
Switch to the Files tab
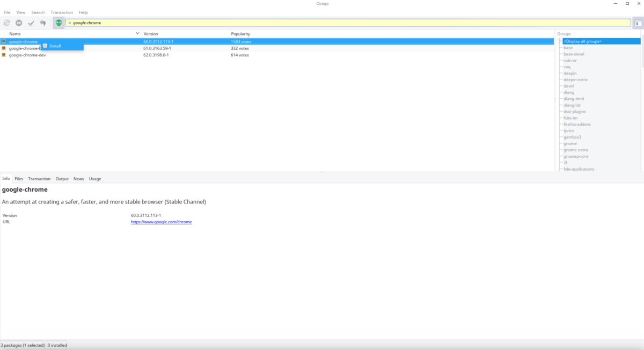coord(19,179)
